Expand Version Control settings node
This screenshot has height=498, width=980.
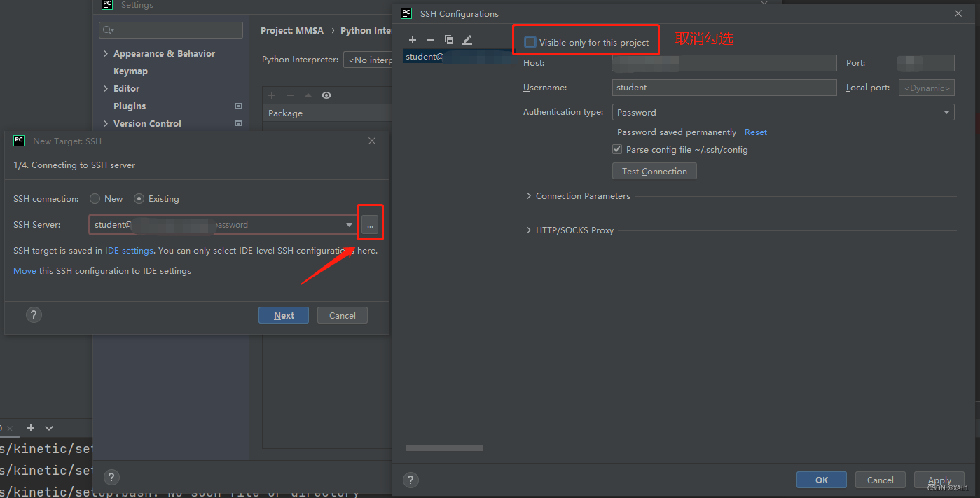pyautogui.click(x=106, y=124)
